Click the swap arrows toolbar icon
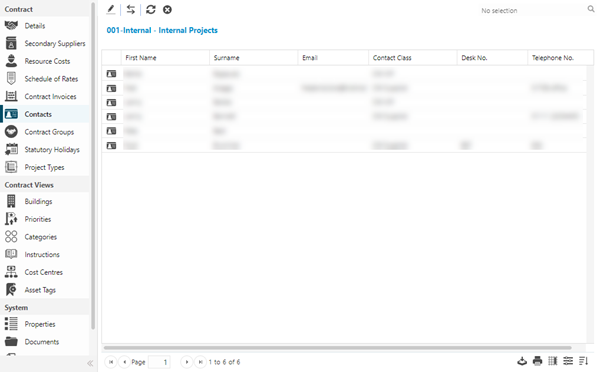The height and width of the screenshot is (372, 600). tap(131, 10)
